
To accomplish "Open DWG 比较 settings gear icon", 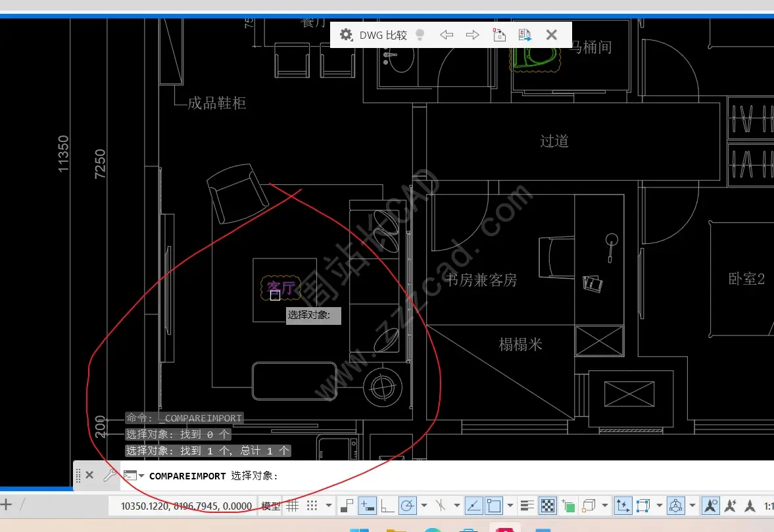I will point(345,35).
